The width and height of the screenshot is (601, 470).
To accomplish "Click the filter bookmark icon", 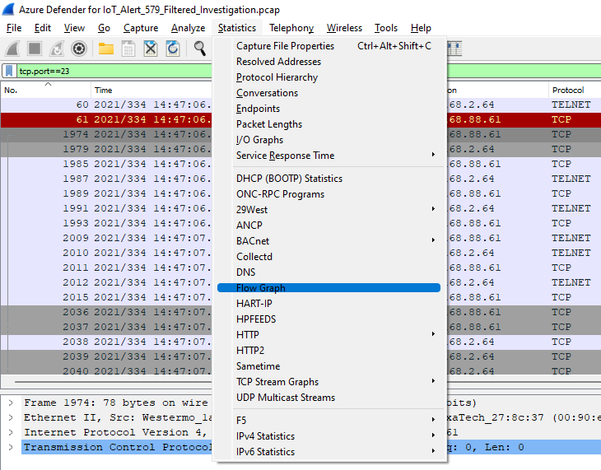I will [9, 71].
